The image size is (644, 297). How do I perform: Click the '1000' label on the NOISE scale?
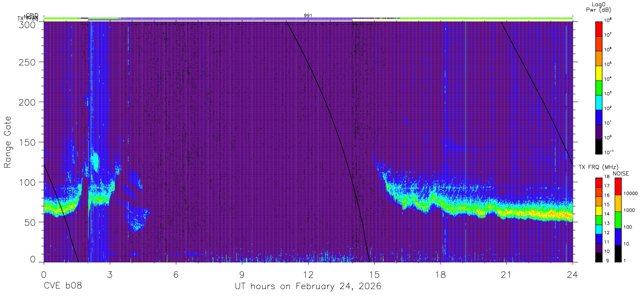629,210
